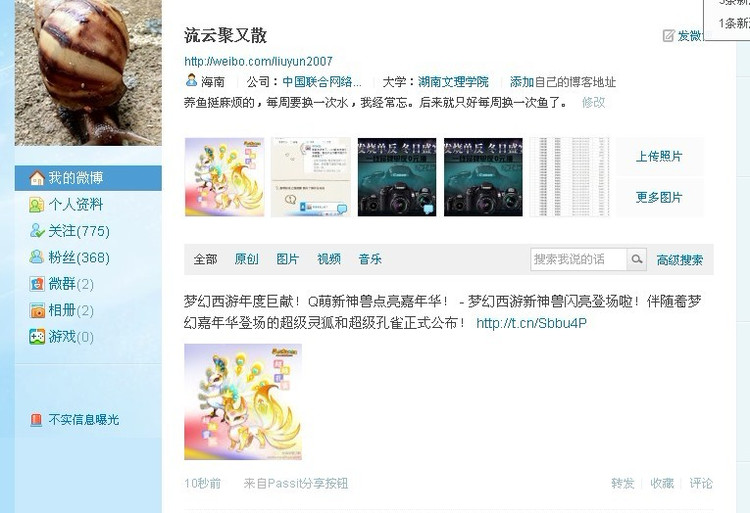Click the 发微博 compose pencil icon
750x513 pixels.
(668, 35)
